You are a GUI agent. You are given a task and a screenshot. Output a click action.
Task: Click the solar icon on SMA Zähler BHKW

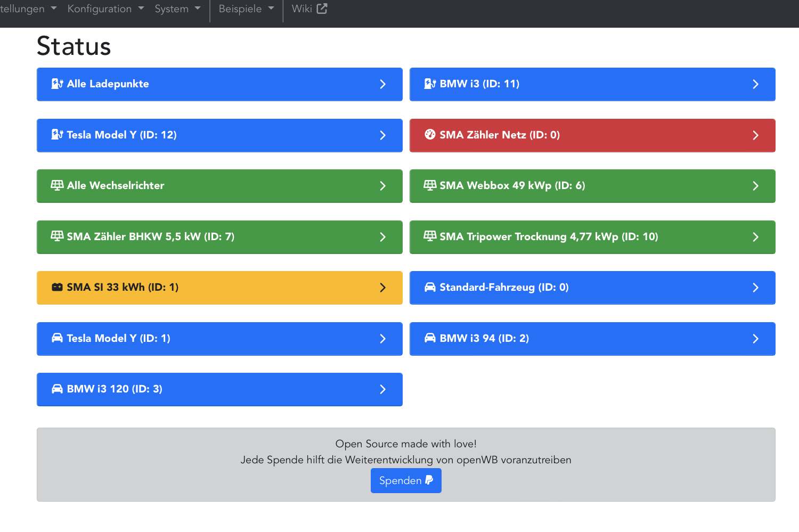[x=57, y=236]
